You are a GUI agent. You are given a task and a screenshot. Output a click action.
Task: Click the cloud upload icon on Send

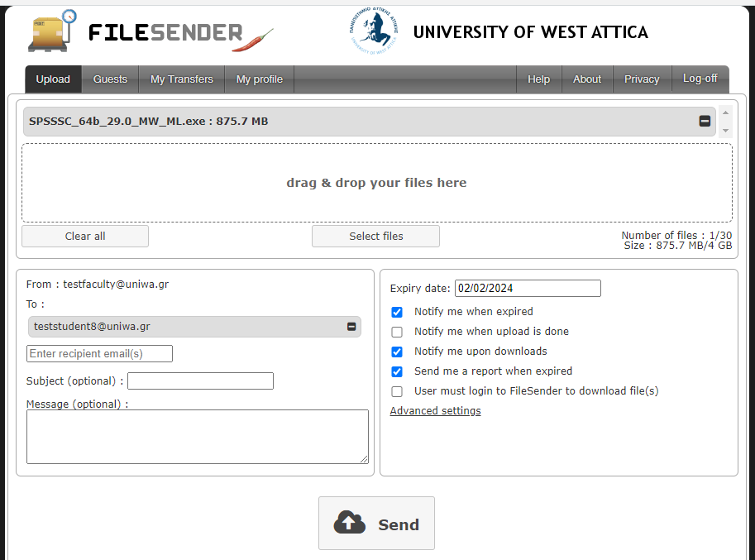350,523
